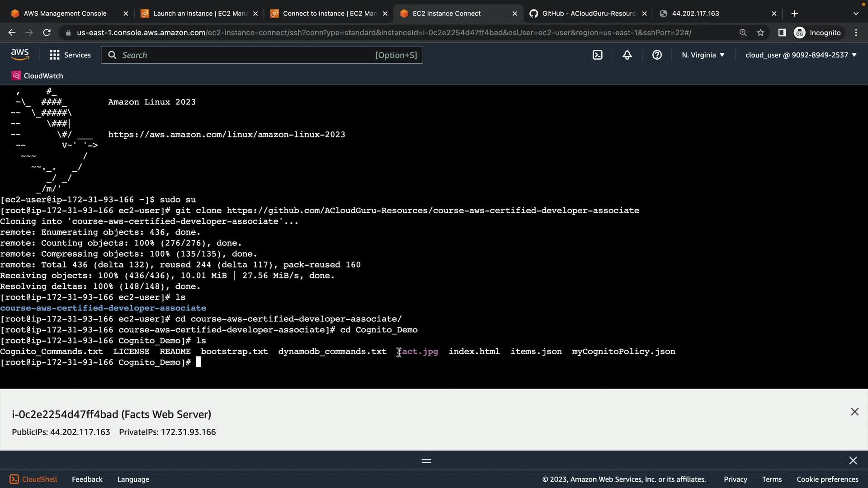Open the Cookie preferences link
This screenshot has height=488, width=868.
(x=827, y=479)
